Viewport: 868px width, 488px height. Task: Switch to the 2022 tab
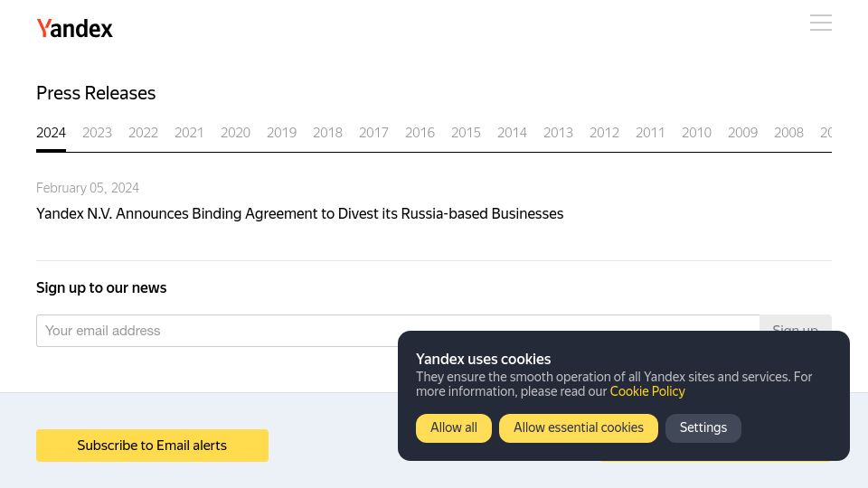click(143, 133)
